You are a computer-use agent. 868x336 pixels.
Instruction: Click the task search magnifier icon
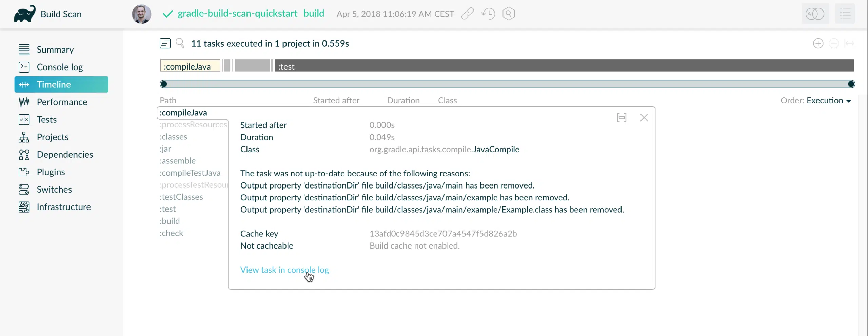click(x=180, y=43)
